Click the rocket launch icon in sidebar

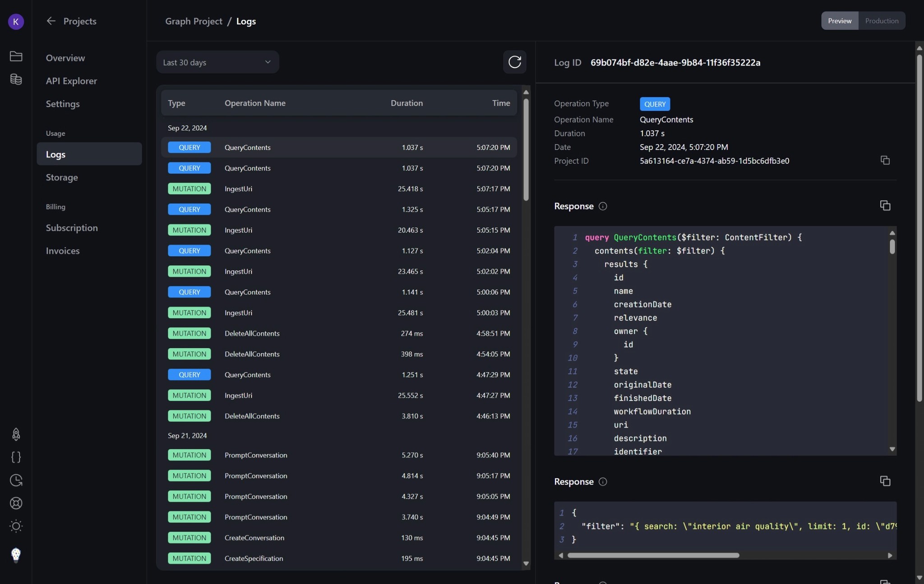pyautogui.click(x=16, y=434)
